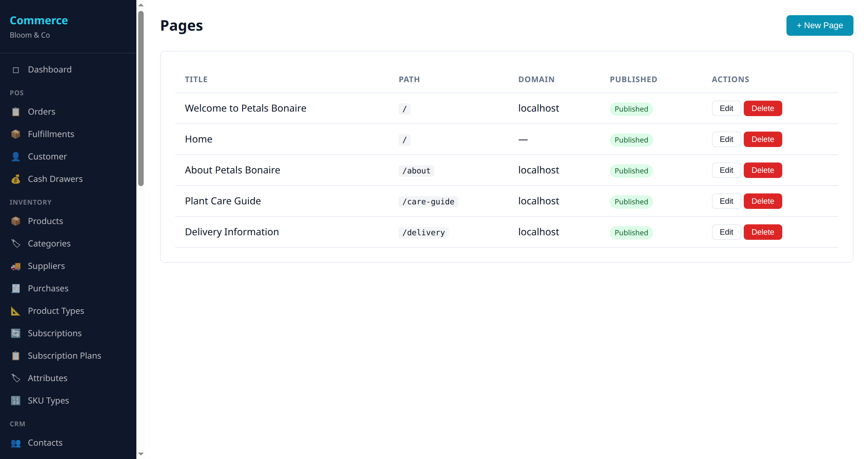868x459 pixels.
Task: Click the Categories tag icon
Action: (15, 243)
